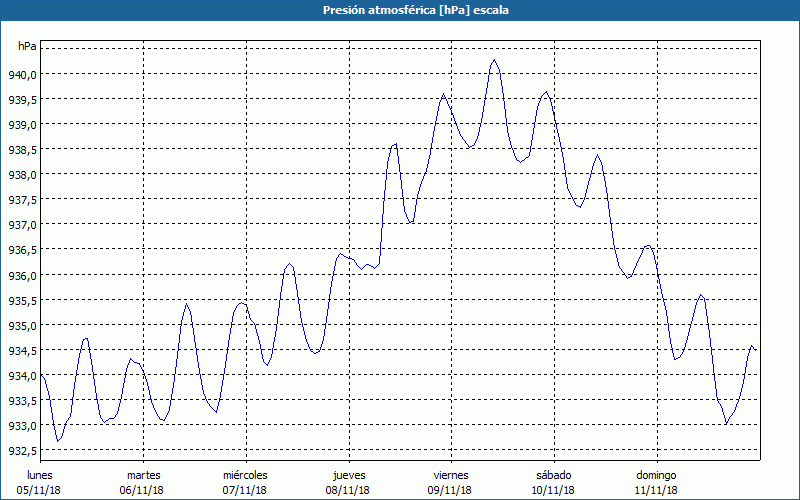Select the 939,0 axis value
The height and width of the screenshot is (500, 800).
[22, 126]
